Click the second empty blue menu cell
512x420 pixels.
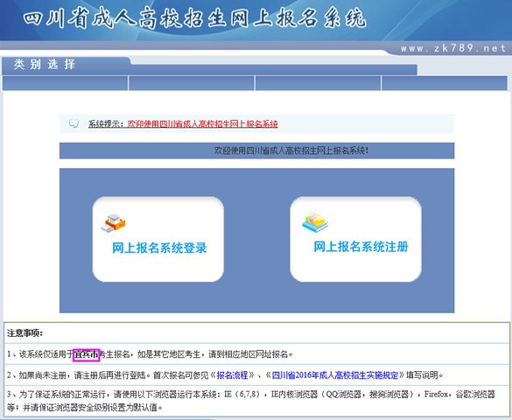(x=192, y=83)
